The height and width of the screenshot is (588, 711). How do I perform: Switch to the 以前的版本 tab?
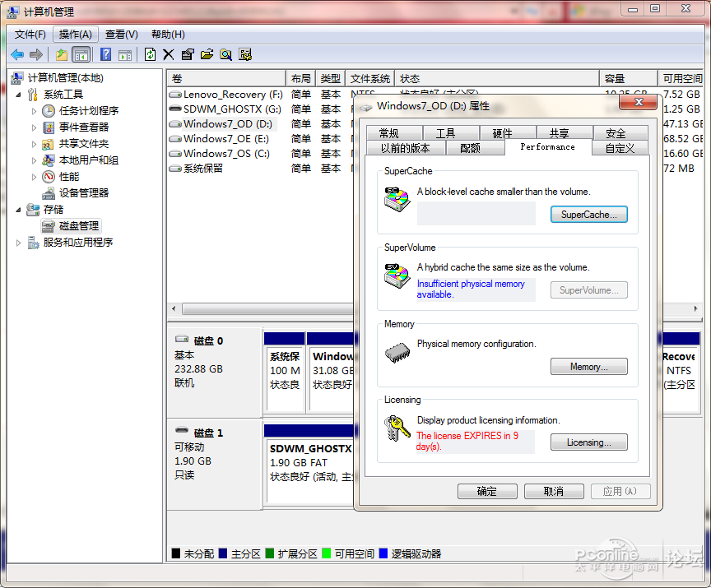coord(406,148)
